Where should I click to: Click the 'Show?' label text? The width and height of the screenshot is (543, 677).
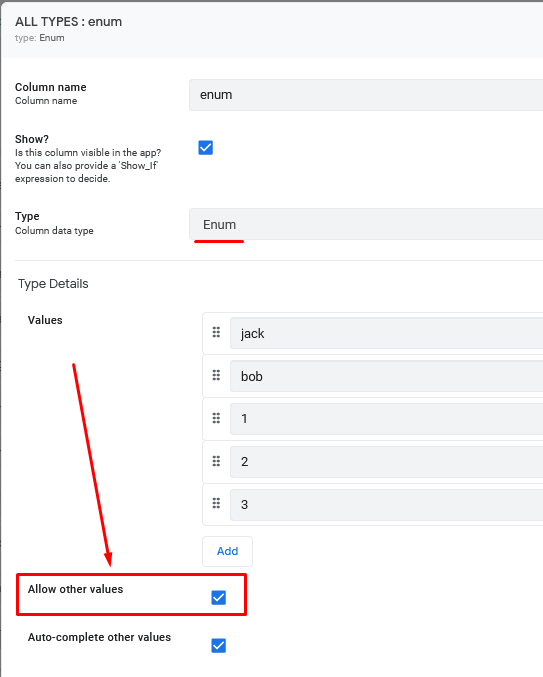[32, 139]
